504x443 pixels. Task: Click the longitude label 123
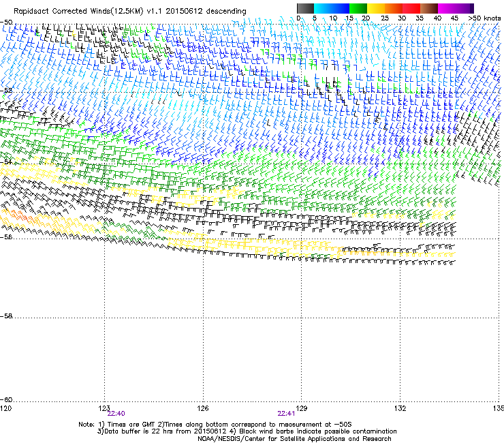104,408
